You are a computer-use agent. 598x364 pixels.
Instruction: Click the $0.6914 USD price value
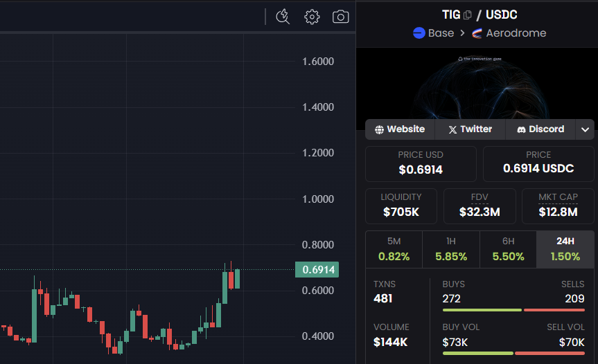pos(421,170)
